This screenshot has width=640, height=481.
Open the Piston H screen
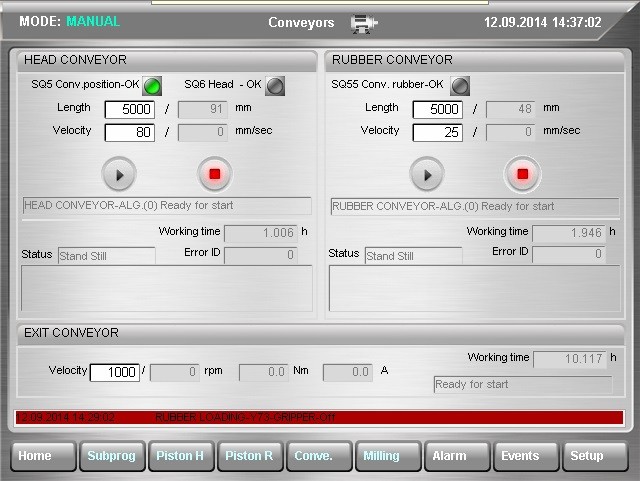181,456
